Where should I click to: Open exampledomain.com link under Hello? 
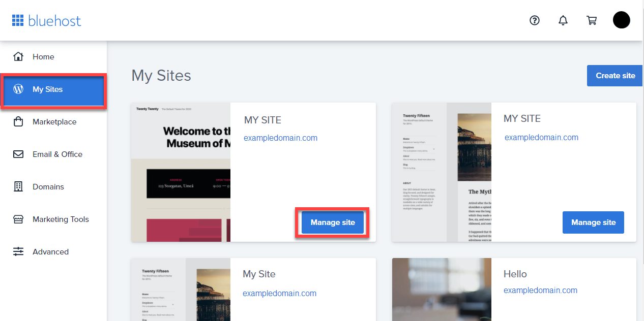(540, 291)
